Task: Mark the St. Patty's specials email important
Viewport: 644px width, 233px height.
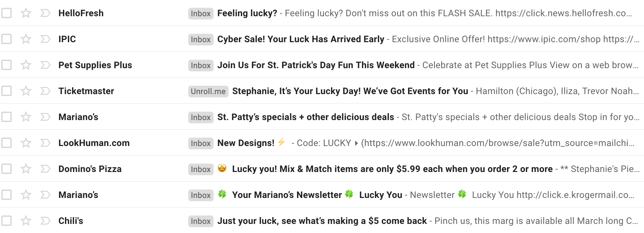Action: 45,117
